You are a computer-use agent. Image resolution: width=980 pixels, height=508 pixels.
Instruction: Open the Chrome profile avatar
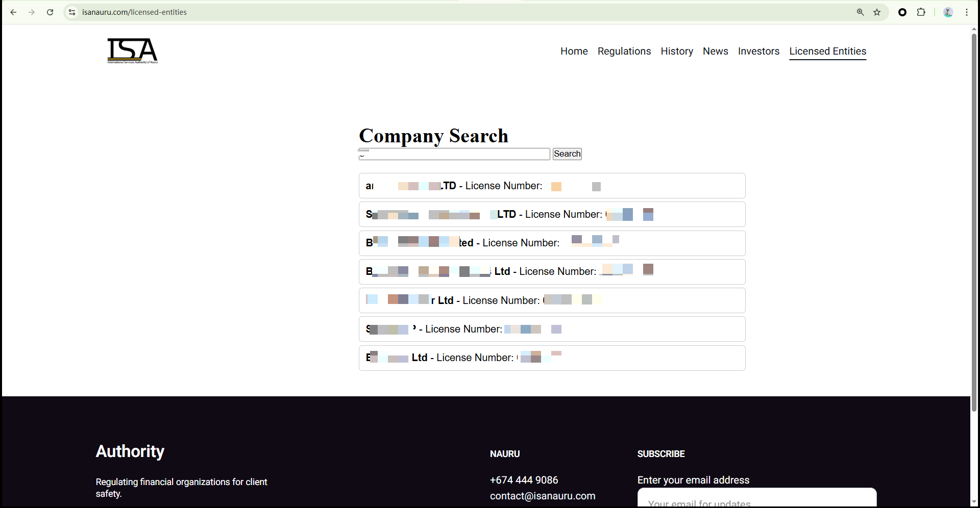coord(948,12)
